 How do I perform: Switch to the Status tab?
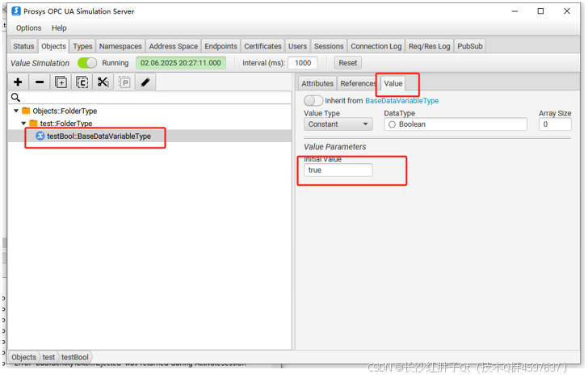click(x=23, y=46)
